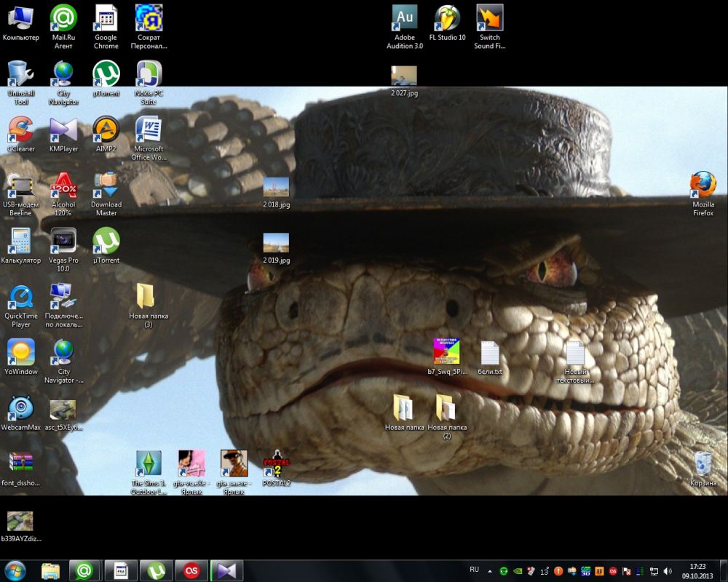Screen dimensions: 728x582
Task: Show hidden system tray icons
Action: [x=490, y=571]
